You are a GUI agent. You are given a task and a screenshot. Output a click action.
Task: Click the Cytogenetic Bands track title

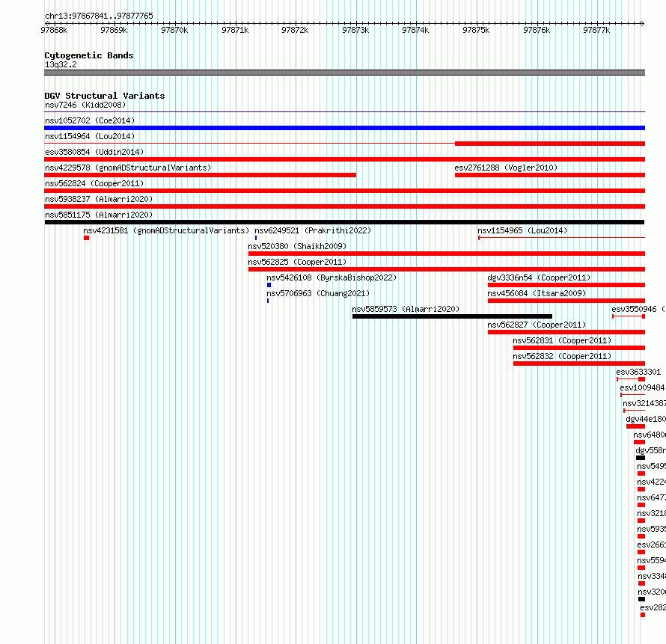click(x=89, y=55)
